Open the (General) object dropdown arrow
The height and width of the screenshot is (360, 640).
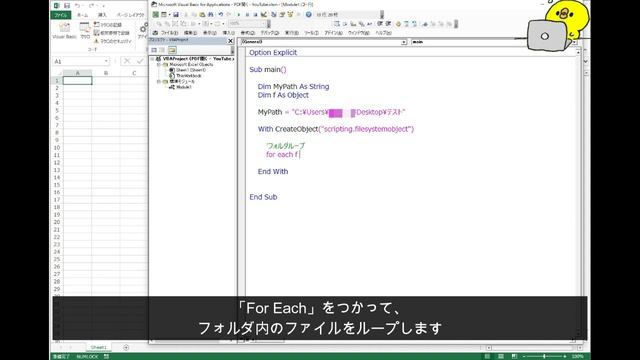tap(404, 42)
